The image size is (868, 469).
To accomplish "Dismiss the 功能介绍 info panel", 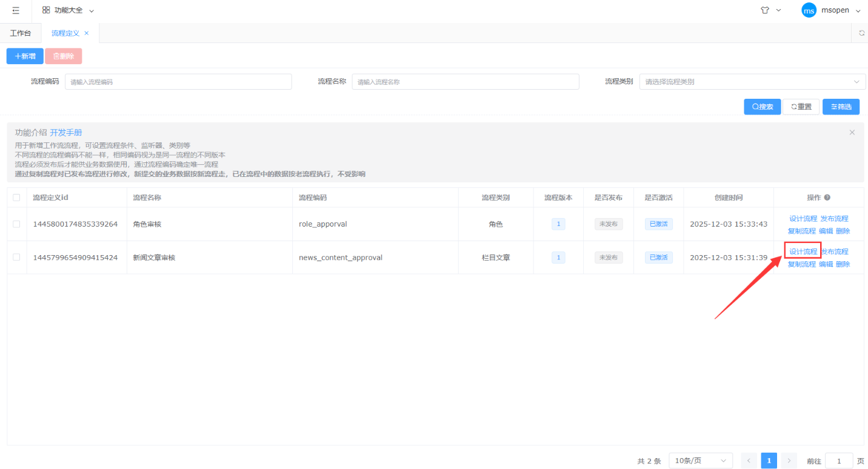I will [x=852, y=132].
